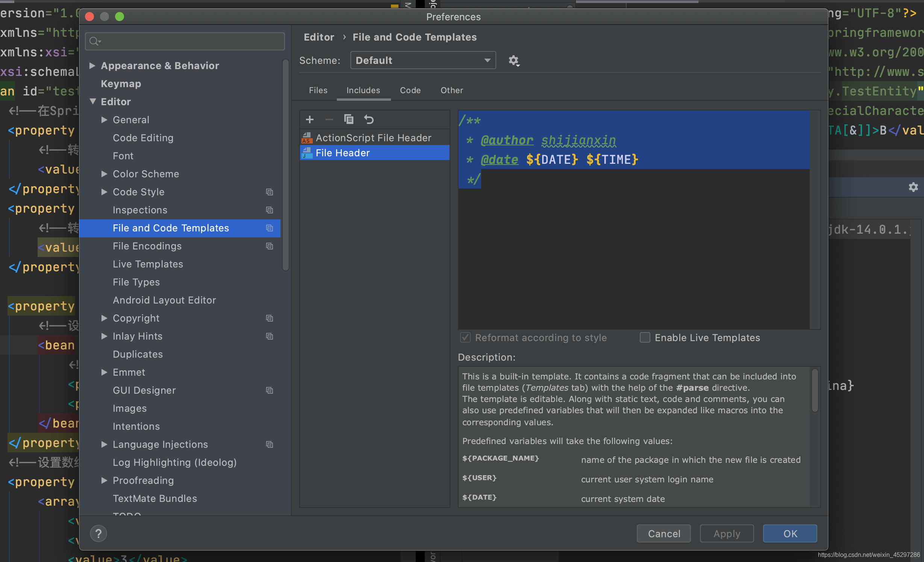The image size is (924, 562).
Task: Click the reset to default undo icon
Action: click(x=369, y=119)
